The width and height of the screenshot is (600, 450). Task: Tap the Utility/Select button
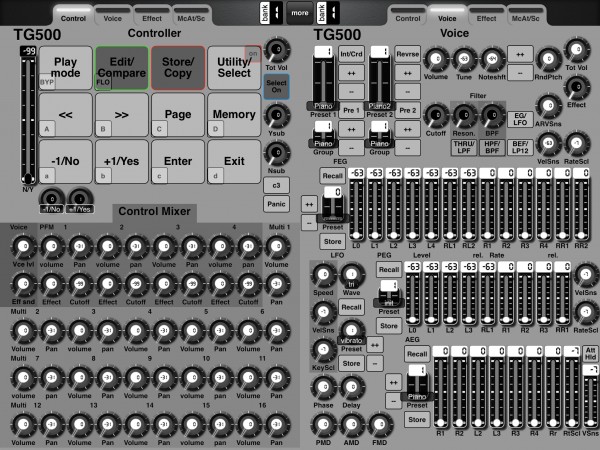pos(234,68)
